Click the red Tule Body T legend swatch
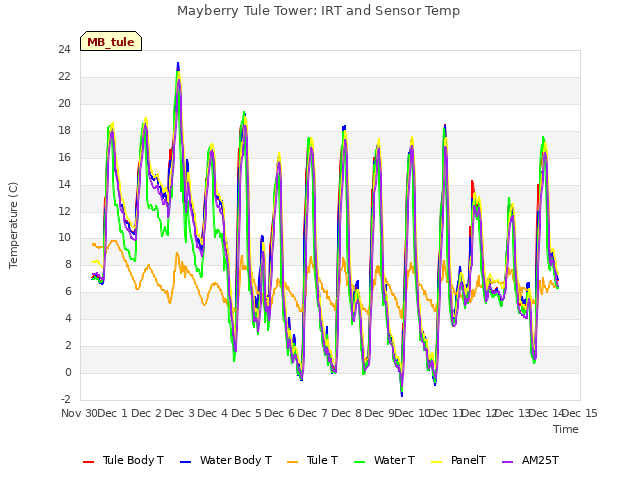This screenshot has width=640, height=480. (89, 462)
